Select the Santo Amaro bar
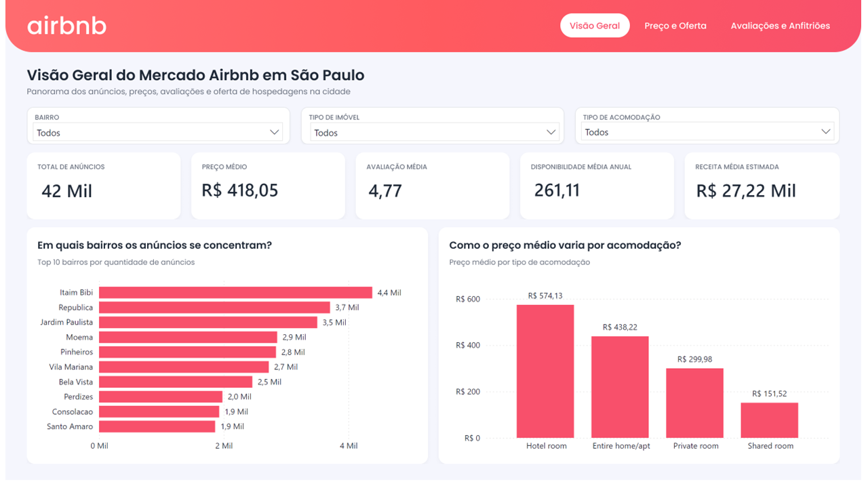The image size is (868, 488). tap(157, 426)
